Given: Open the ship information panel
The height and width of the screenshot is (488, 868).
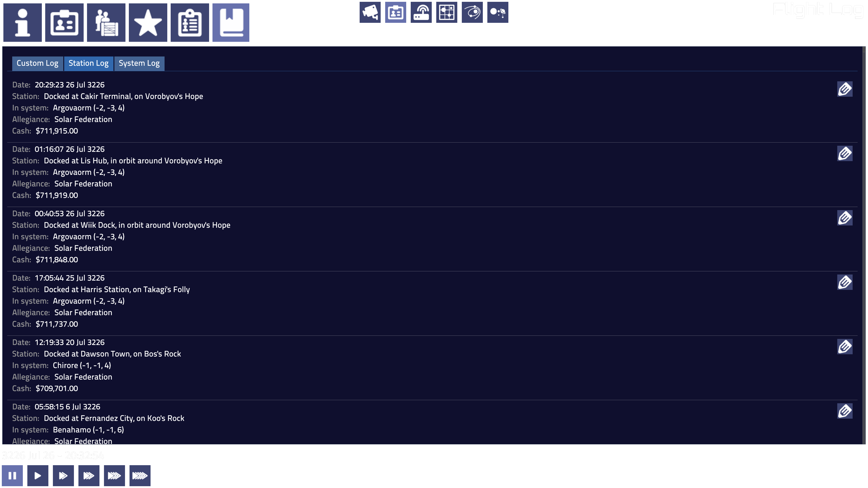Looking at the screenshot, I should click(22, 22).
